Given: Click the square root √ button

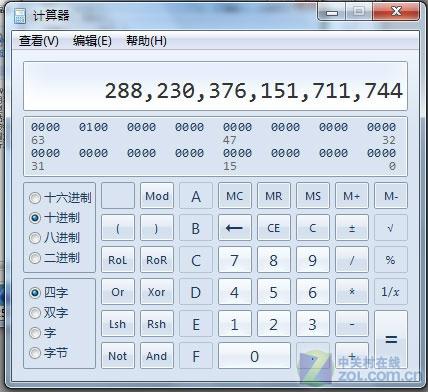Looking at the screenshot, I should [x=391, y=228].
